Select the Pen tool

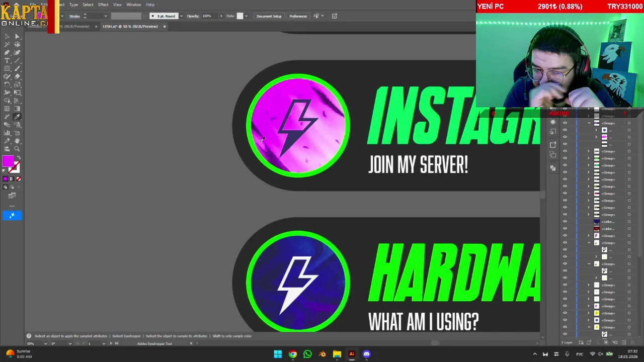point(7,53)
